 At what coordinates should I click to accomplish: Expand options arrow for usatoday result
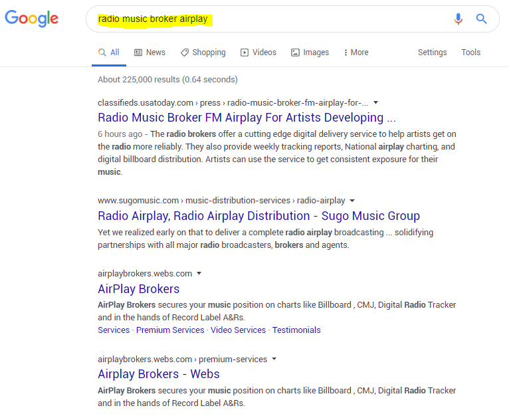[375, 102]
